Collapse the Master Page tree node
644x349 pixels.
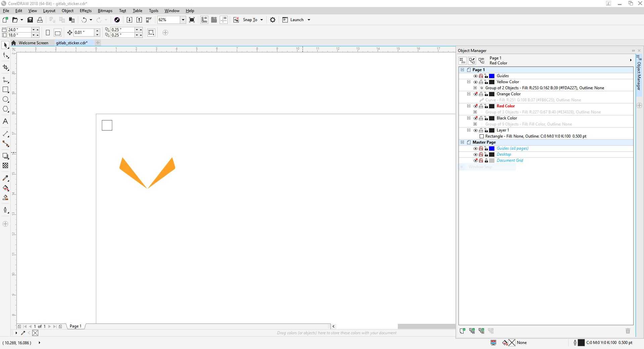[x=463, y=142]
